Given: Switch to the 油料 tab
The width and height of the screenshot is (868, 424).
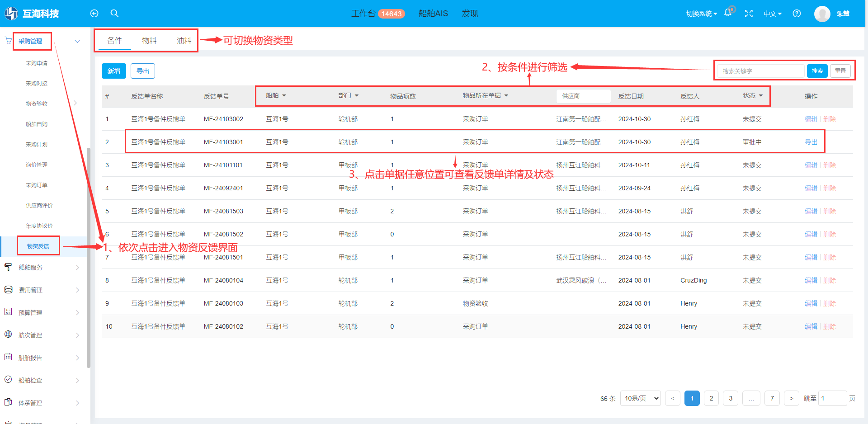Looking at the screenshot, I should click(x=184, y=41).
